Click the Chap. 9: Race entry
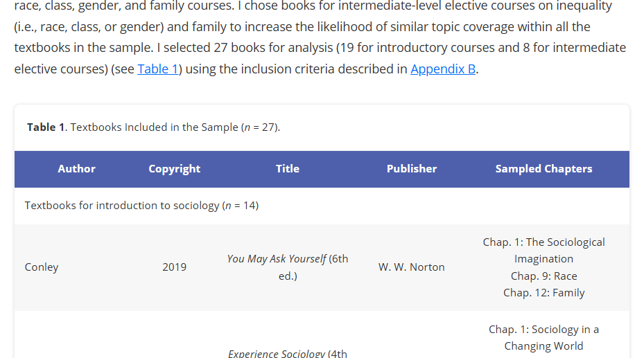Screen dimensions: 644x358 [543, 276]
